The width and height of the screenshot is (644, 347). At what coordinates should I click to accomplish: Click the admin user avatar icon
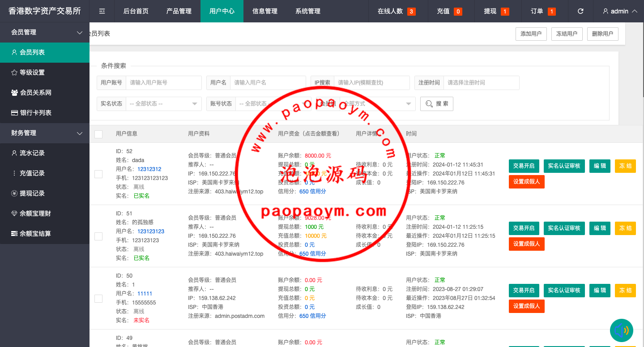click(606, 11)
